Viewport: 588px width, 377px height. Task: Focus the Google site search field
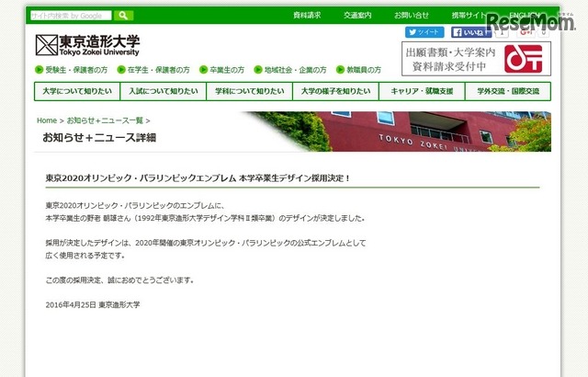coord(71,16)
